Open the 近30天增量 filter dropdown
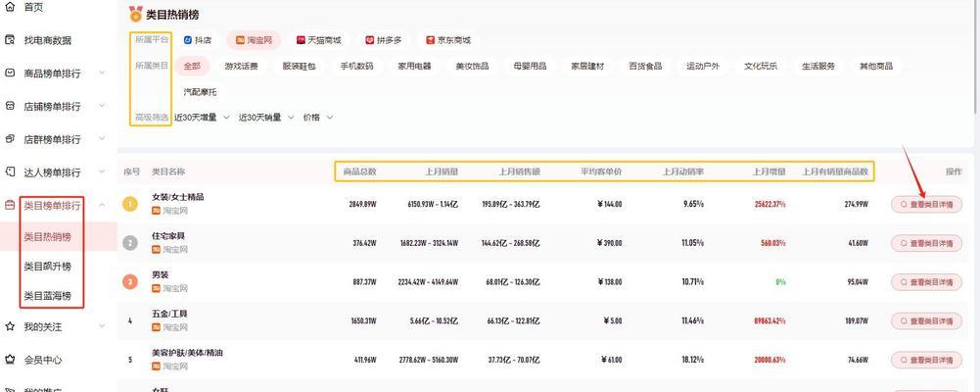The image size is (980, 392). [202, 117]
